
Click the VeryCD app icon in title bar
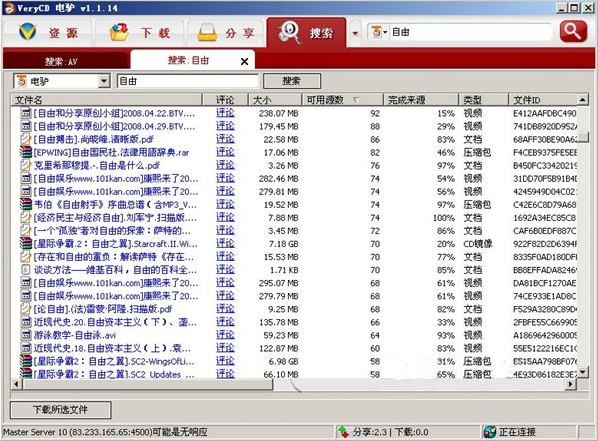click(10, 8)
